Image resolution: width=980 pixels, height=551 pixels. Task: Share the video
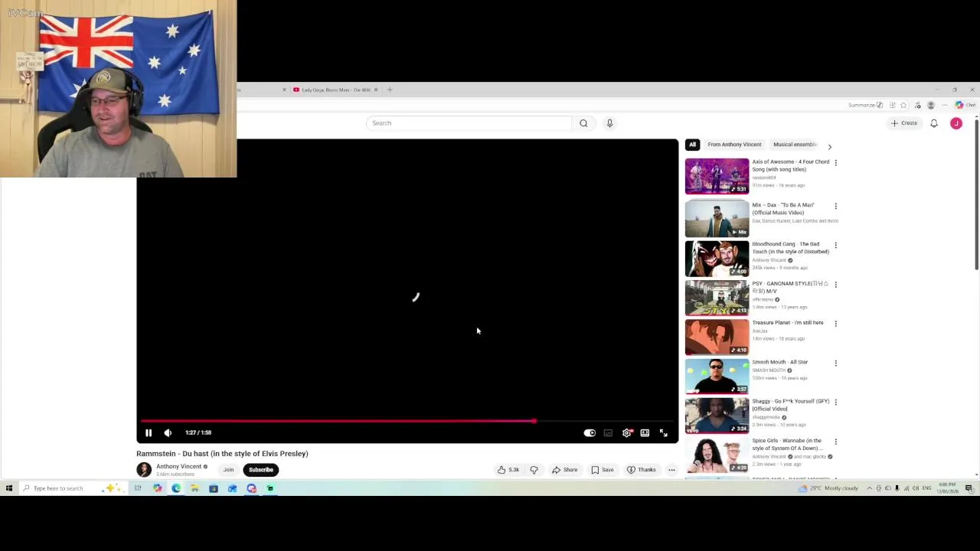[565, 470]
